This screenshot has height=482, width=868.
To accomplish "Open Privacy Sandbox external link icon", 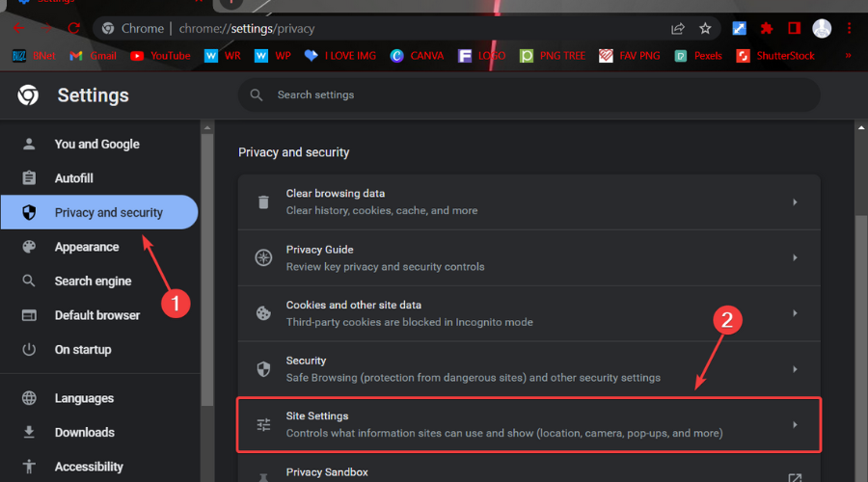I will [795, 477].
